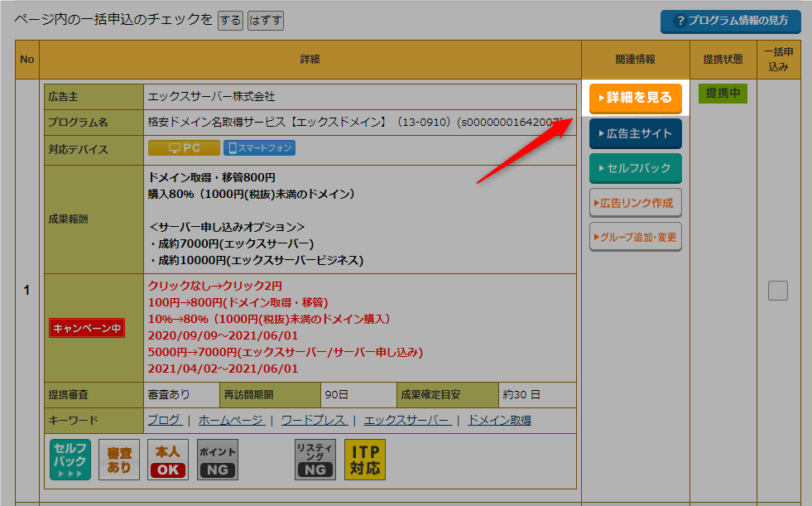This screenshot has width=812, height=506.
Task: Click the ITP対応 badge icon
Action: point(365,460)
